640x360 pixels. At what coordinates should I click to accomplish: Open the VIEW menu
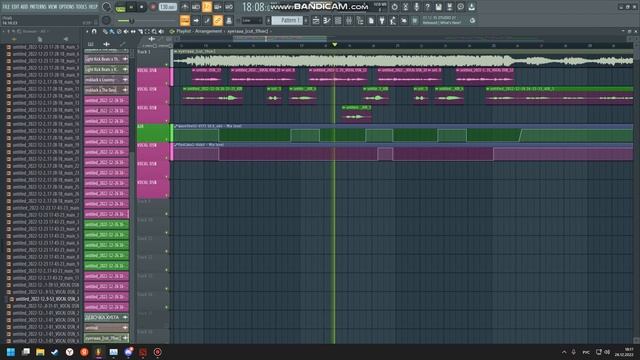pyautogui.click(x=53, y=7)
